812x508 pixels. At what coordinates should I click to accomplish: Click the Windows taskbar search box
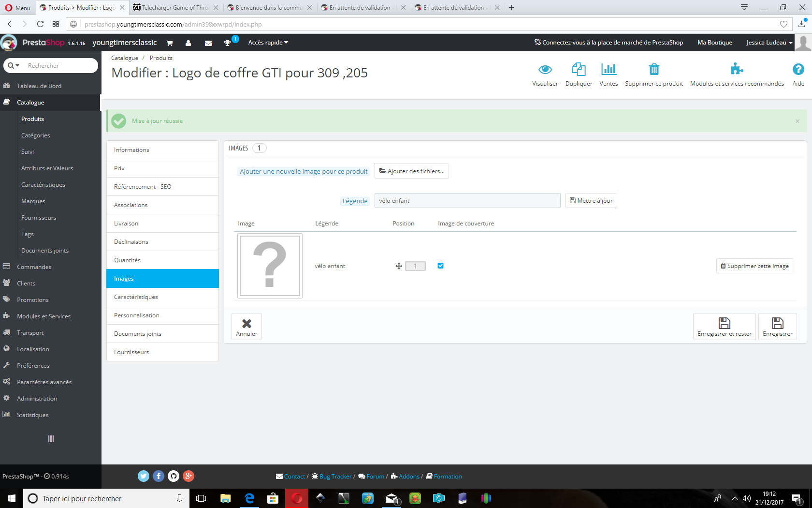tap(106, 498)
